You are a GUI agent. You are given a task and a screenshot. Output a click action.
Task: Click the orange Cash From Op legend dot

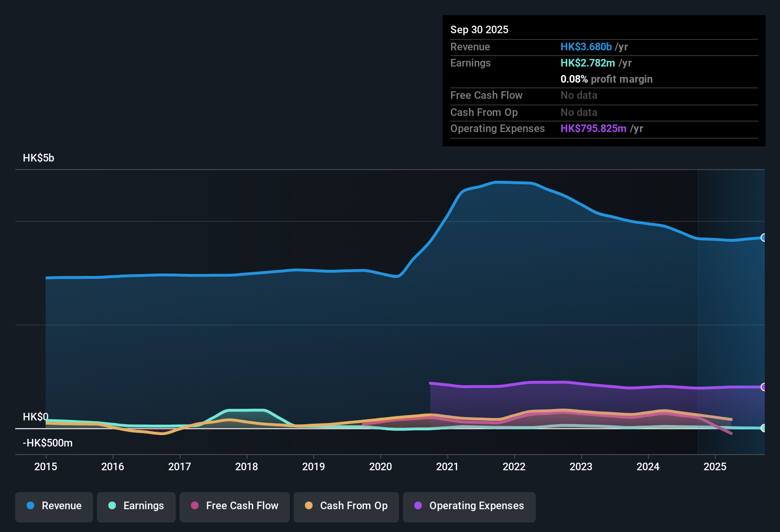click(x=308, y=506)
